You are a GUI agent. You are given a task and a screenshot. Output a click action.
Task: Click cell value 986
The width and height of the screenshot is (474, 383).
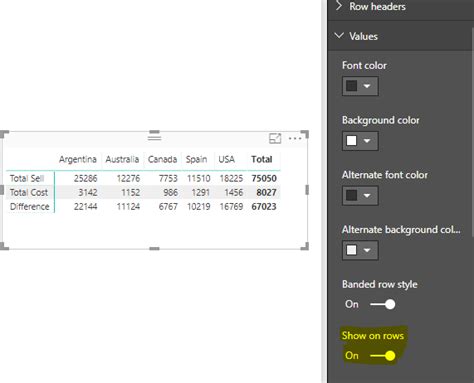pos(170,192)
